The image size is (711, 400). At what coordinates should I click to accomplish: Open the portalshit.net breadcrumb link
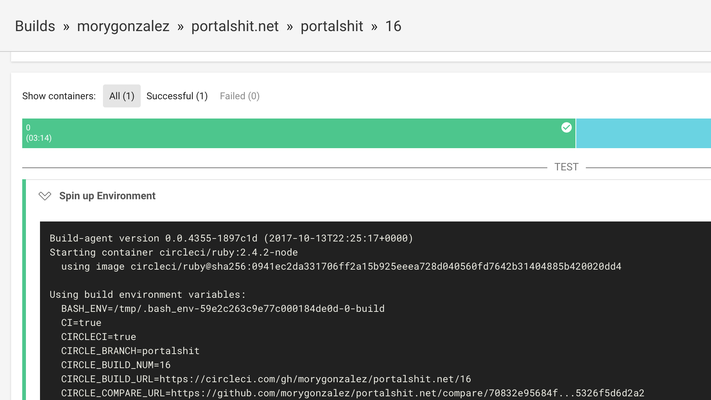(x=235, y=26)
